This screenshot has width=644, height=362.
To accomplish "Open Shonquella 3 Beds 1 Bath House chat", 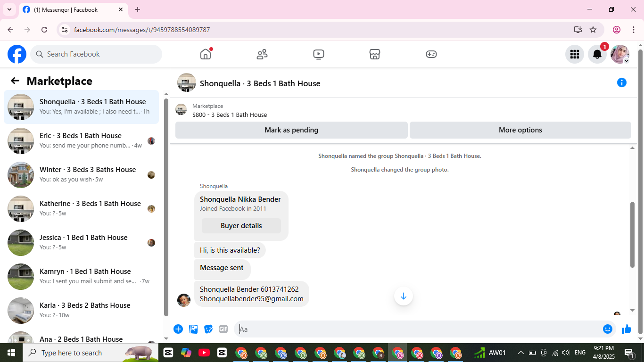I will (x=82, y=107).
